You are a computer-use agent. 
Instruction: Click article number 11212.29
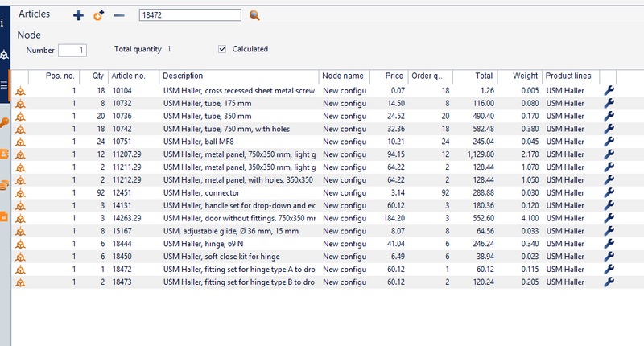pyautogui.click(x=127, y=180)
